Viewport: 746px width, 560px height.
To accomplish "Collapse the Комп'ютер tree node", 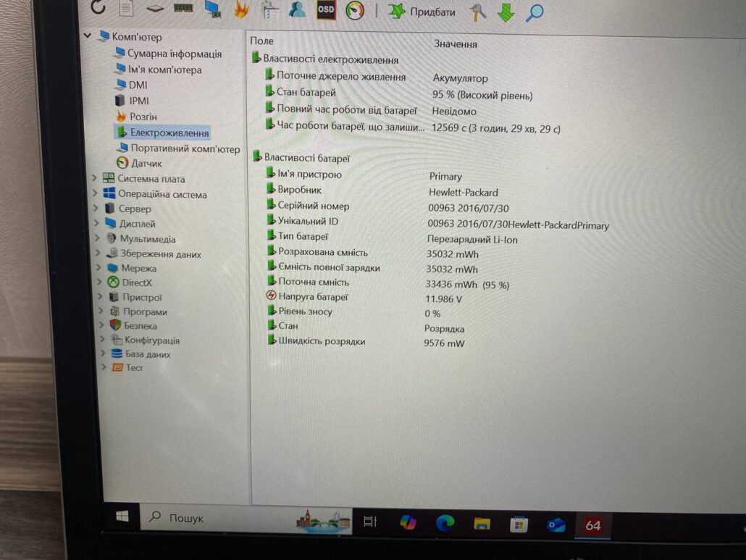I will [88, 35].
